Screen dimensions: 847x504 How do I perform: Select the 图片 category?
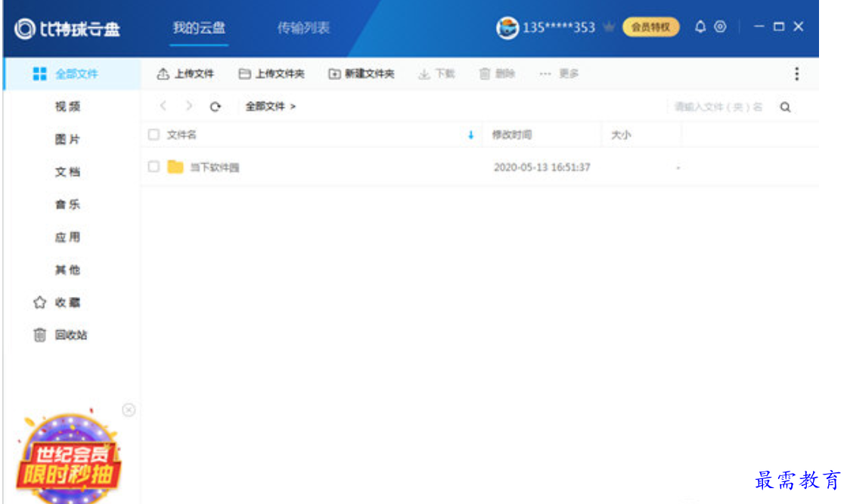(x=67, y=139)
